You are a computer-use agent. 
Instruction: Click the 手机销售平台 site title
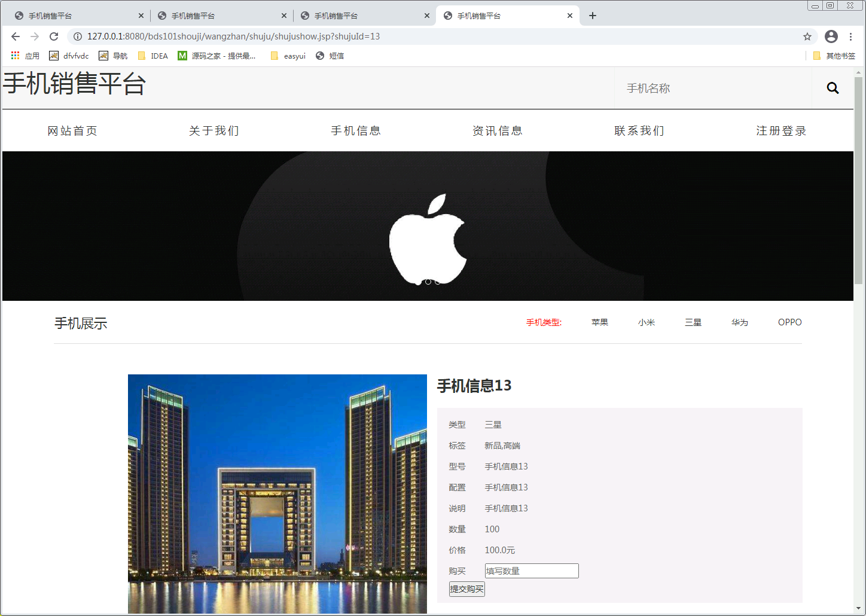74,84
